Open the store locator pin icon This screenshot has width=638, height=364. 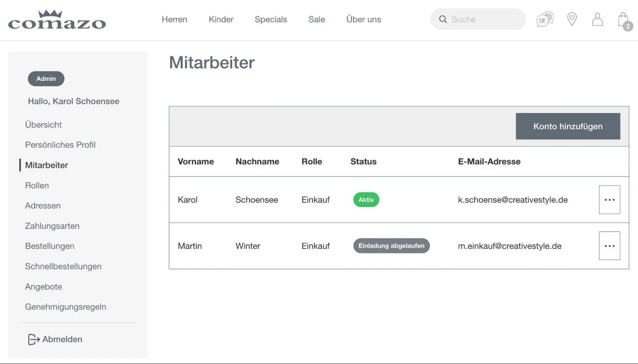click(x=572, y=19)
